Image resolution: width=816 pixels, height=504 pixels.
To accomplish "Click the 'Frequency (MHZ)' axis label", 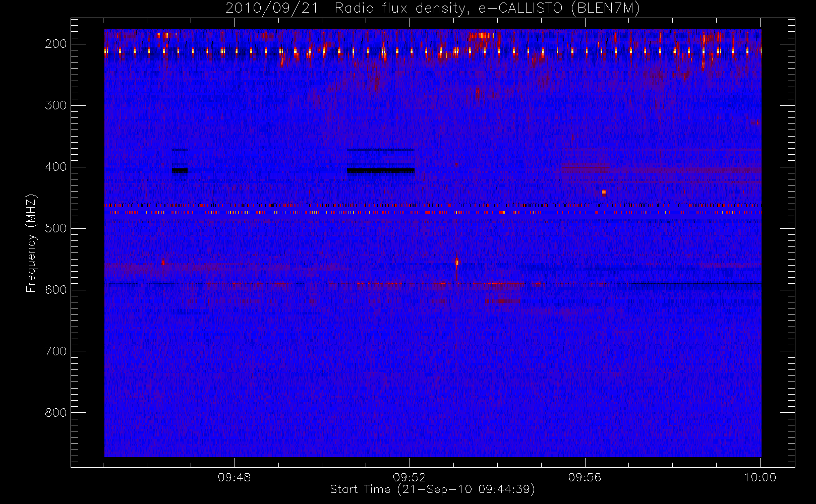I will 31,243.
